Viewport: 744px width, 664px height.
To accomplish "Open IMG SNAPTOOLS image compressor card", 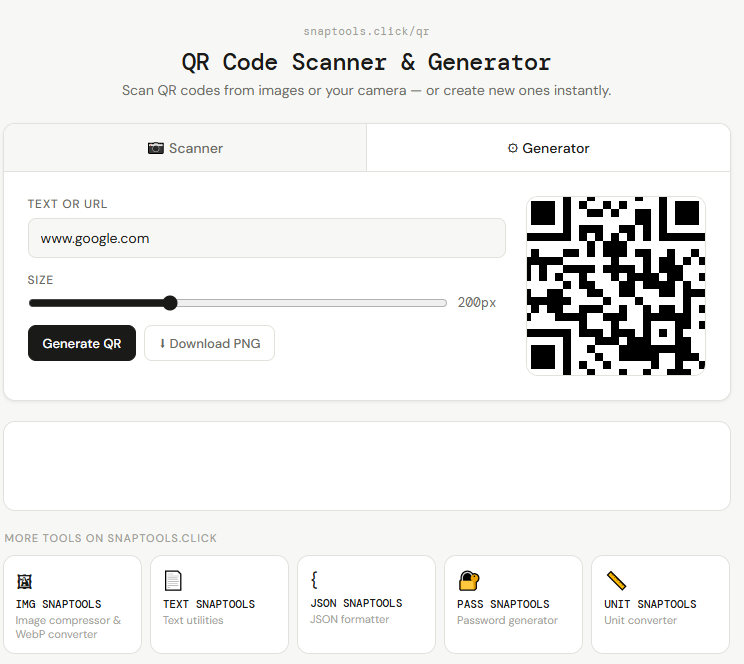I will 73,604.
